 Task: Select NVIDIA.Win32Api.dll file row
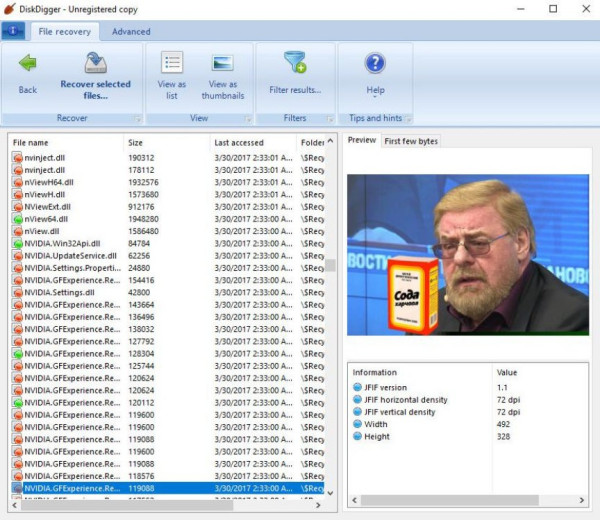pos(64,243)
